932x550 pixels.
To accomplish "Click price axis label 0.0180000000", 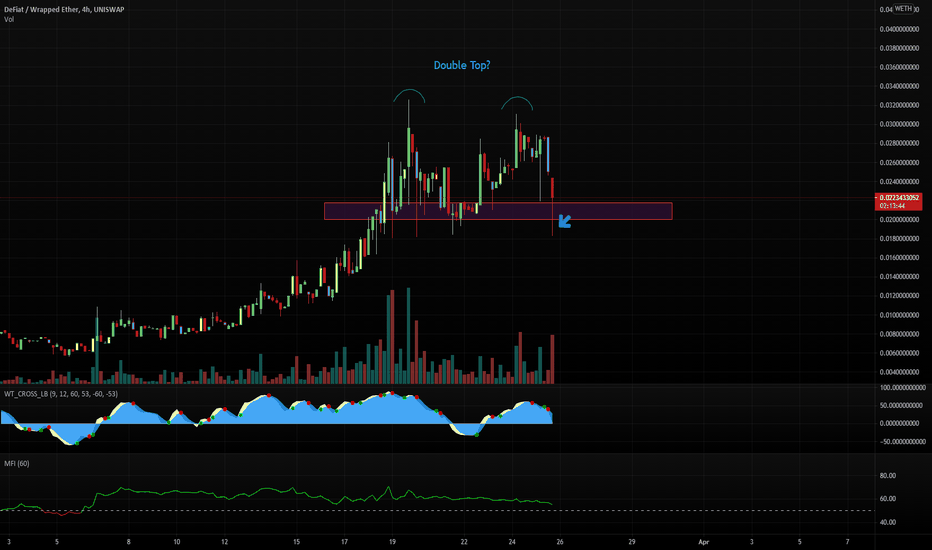I will 899,239.
